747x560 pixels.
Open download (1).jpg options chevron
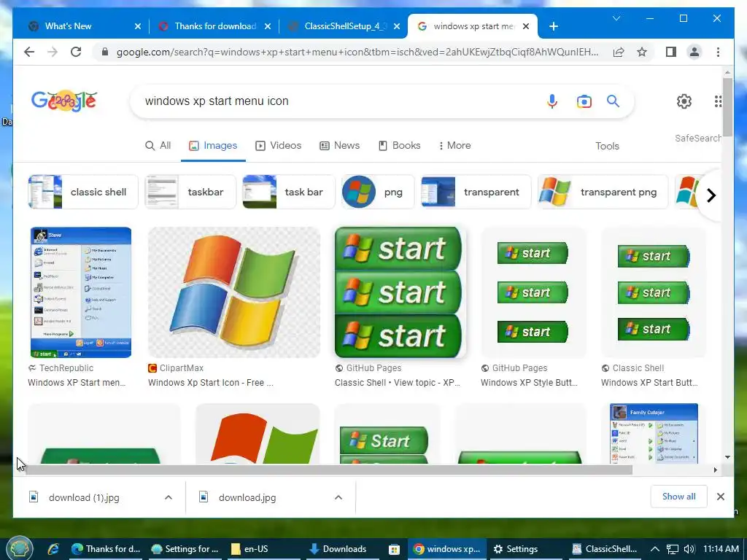tap(169, 497)
